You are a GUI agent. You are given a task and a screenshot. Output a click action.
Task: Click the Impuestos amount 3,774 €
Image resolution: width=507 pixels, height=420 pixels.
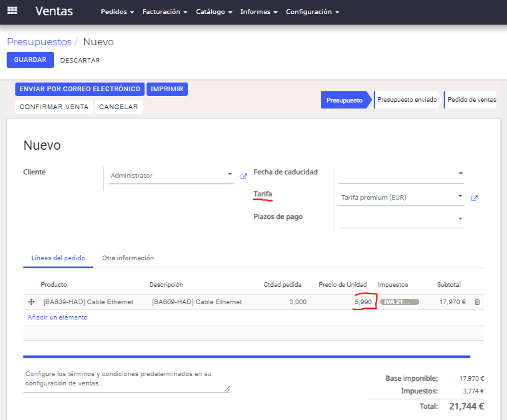coord(473,391)
